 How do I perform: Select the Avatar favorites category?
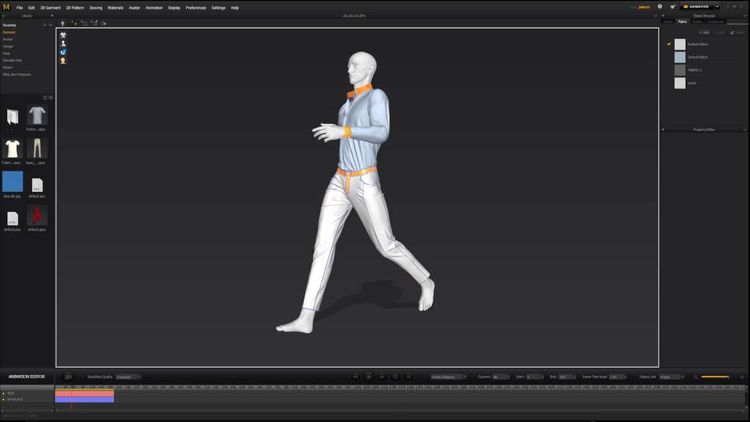(8, 39)
